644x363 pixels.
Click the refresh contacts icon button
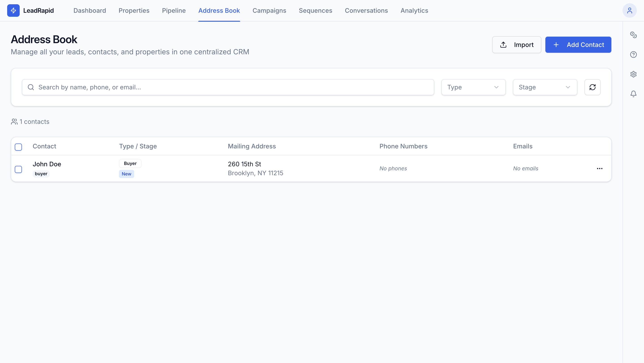pos(592,87)
